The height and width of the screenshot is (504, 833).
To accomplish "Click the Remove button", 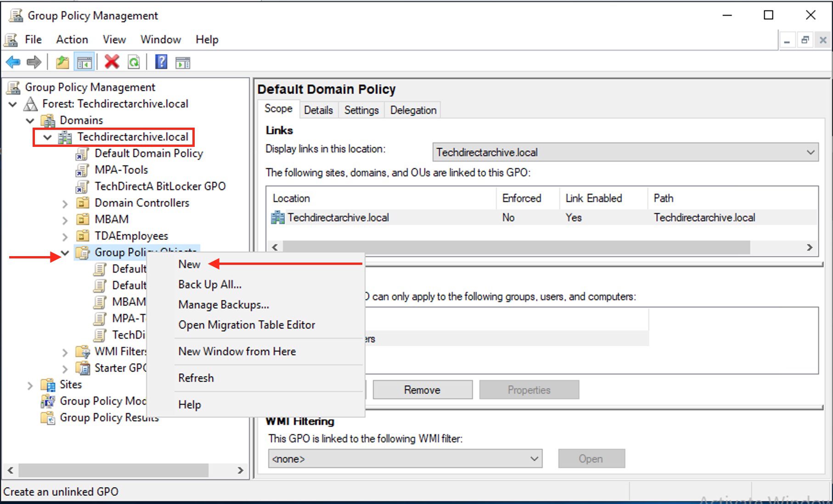I will 422,390.
